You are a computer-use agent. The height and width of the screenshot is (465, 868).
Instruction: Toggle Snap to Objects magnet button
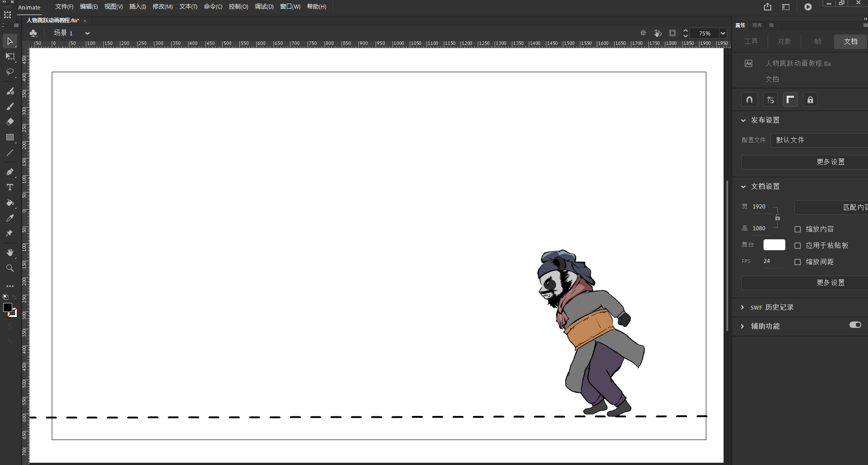click(x=749, y=100)
